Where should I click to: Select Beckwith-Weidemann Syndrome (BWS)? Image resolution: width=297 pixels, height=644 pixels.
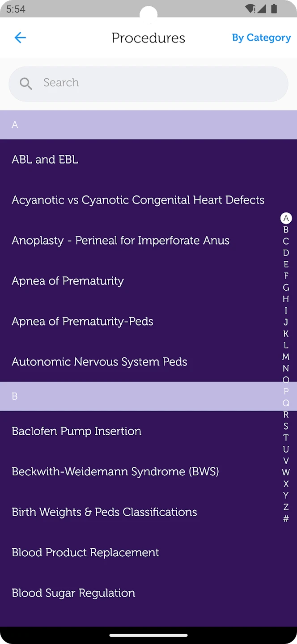click(x=115, y=472)
